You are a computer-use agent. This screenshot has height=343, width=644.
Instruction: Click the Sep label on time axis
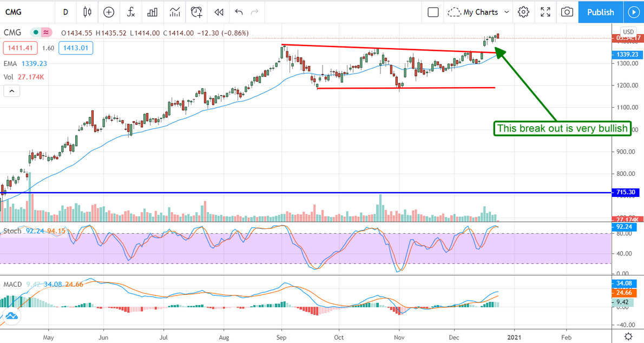281,338
